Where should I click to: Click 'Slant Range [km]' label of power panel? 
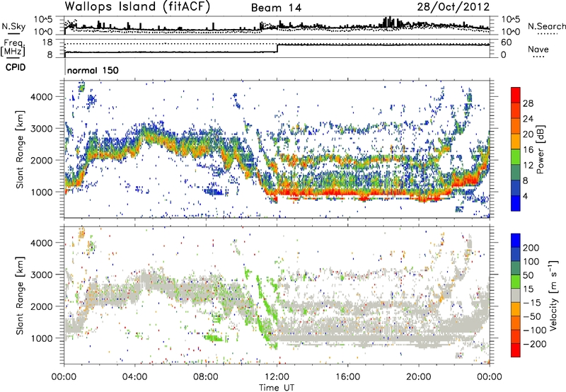pos(20,149)
